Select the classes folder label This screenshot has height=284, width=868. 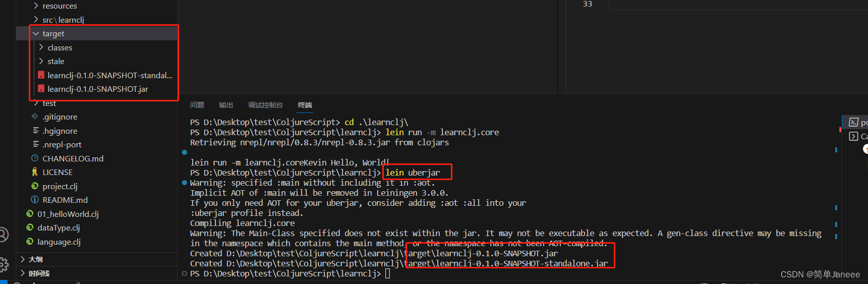60,47
